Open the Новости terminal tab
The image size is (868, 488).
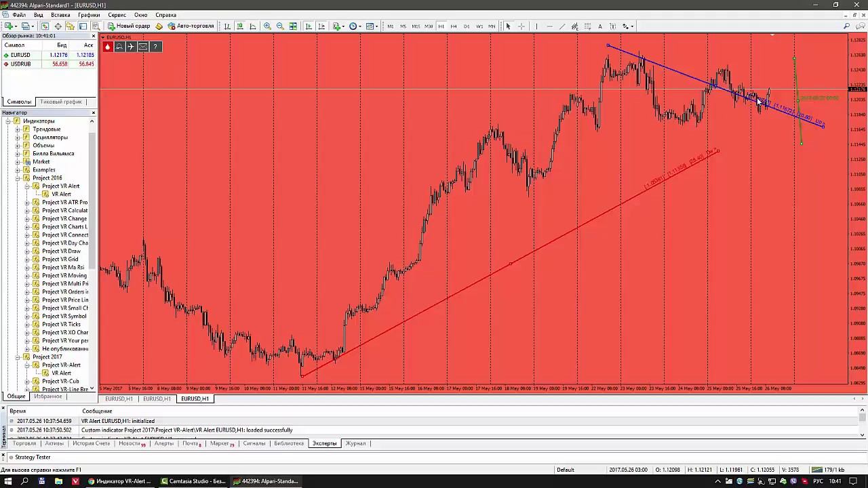(132, 443)
